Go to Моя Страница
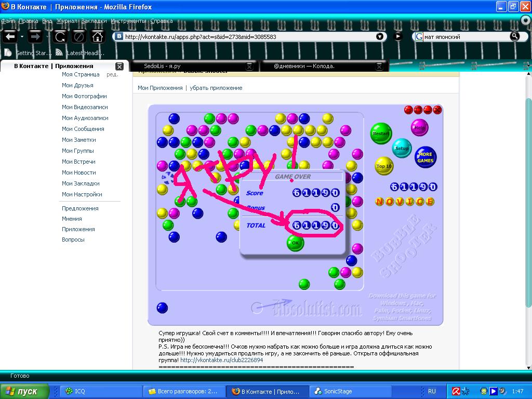 pos(81,74)
